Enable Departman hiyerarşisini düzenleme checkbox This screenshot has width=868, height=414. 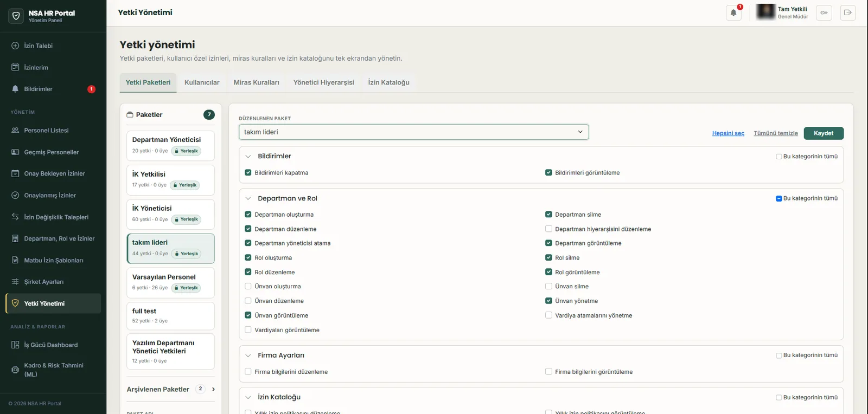pyautogui.click(x=548, y=229)
